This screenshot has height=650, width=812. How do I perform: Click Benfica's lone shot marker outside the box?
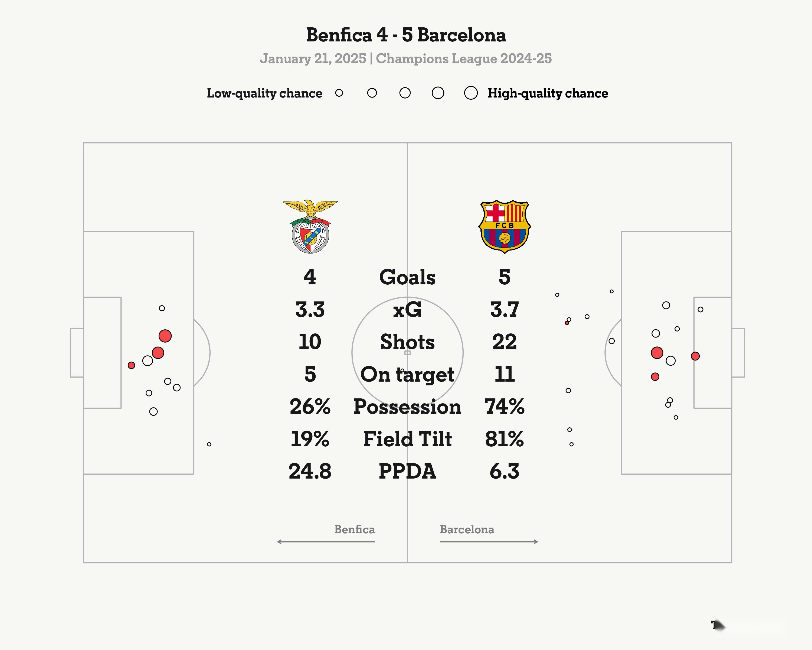209,444
